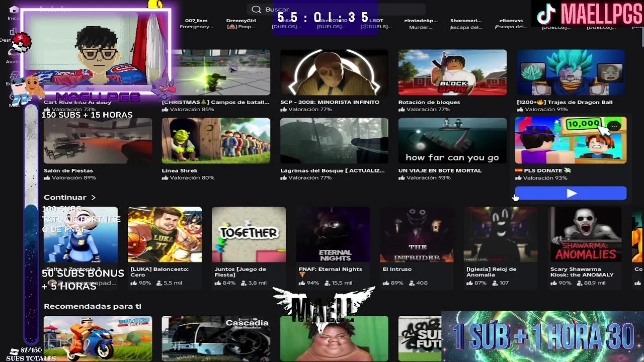Open Shawarma Anomalies game thumbnail
The height and width of the screenshot is (362, 644).
point(585,234)
